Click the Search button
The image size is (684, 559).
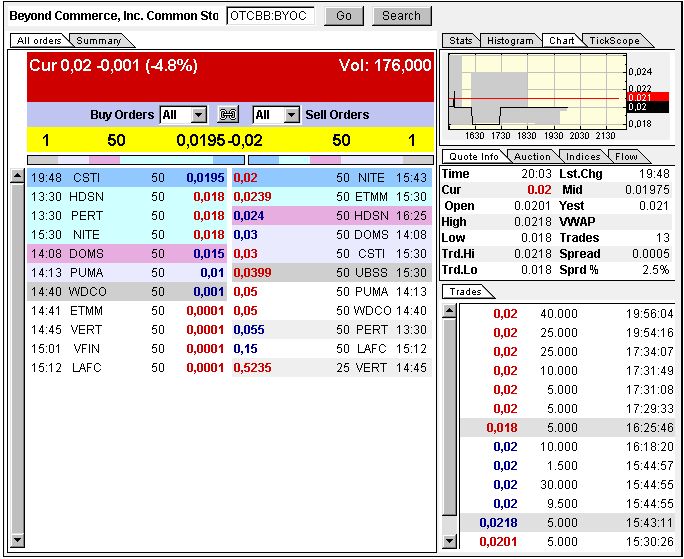tap(401, 16)
